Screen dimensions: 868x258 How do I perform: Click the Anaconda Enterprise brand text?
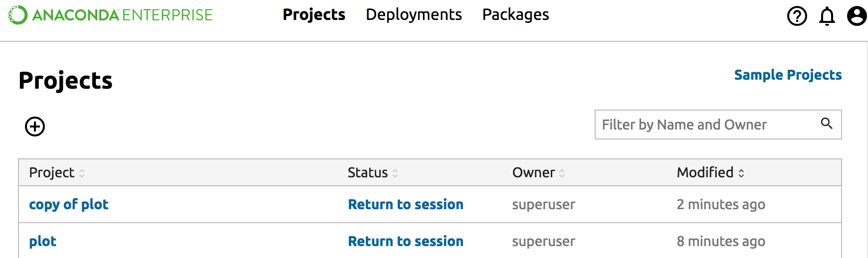point(123,15)
